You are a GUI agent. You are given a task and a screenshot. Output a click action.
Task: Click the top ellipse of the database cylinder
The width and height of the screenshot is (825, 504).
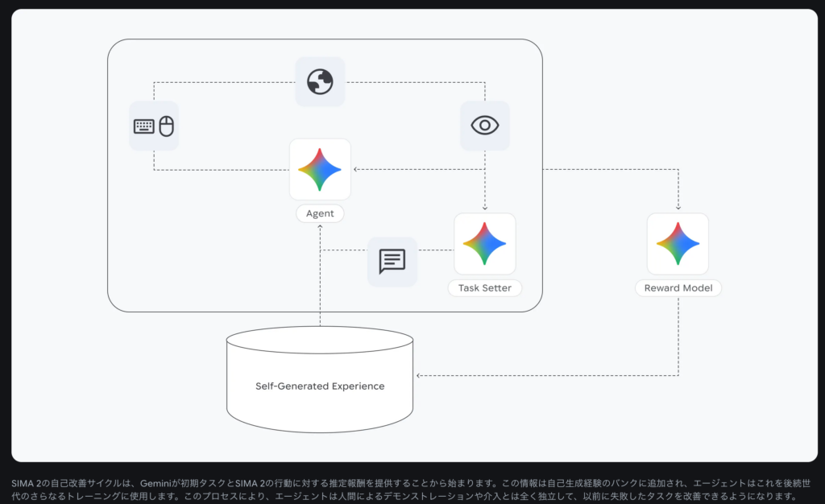tap(320, 340)
